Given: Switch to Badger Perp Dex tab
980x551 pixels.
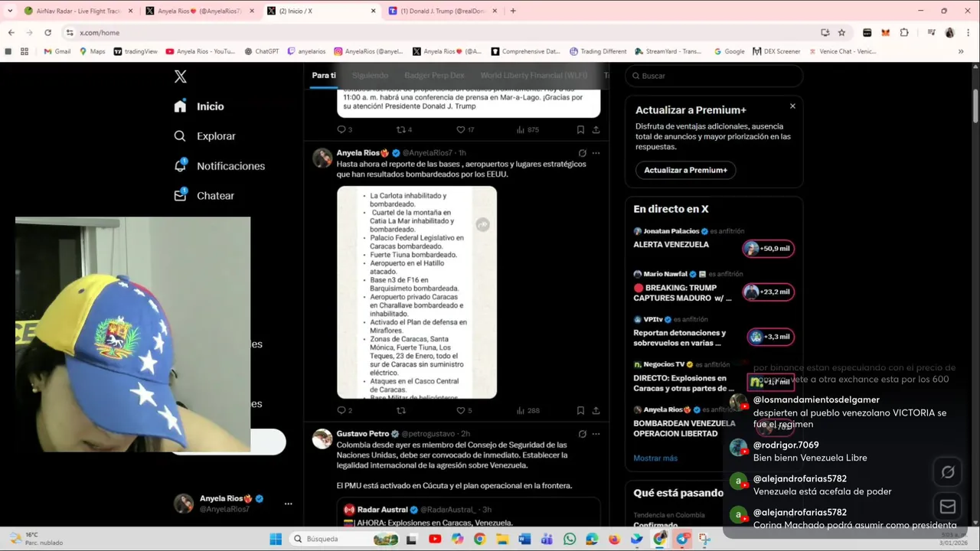Looking at the screenshot, I should 434,75.
